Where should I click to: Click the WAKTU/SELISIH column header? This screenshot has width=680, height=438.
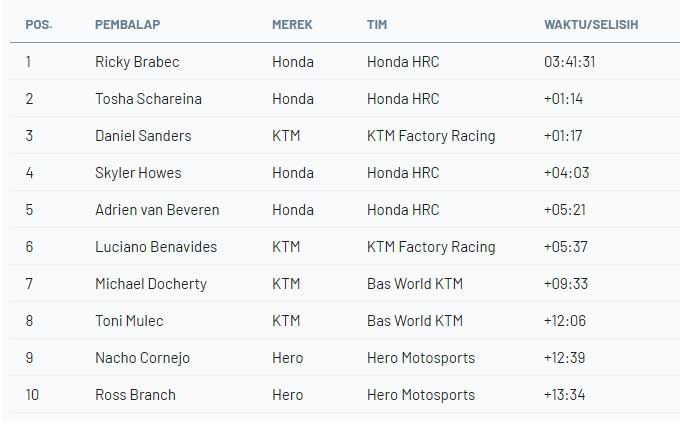(591, 25)
